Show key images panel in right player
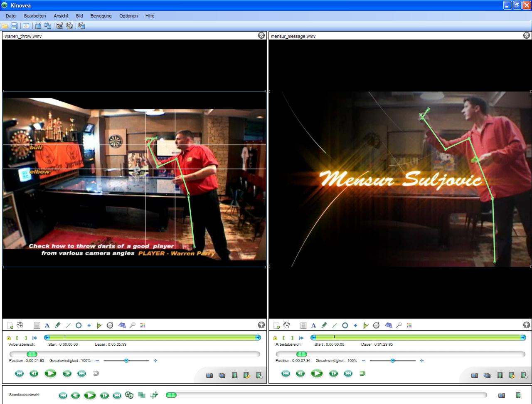The image size is (532, 404). click(x=527, y=325)
